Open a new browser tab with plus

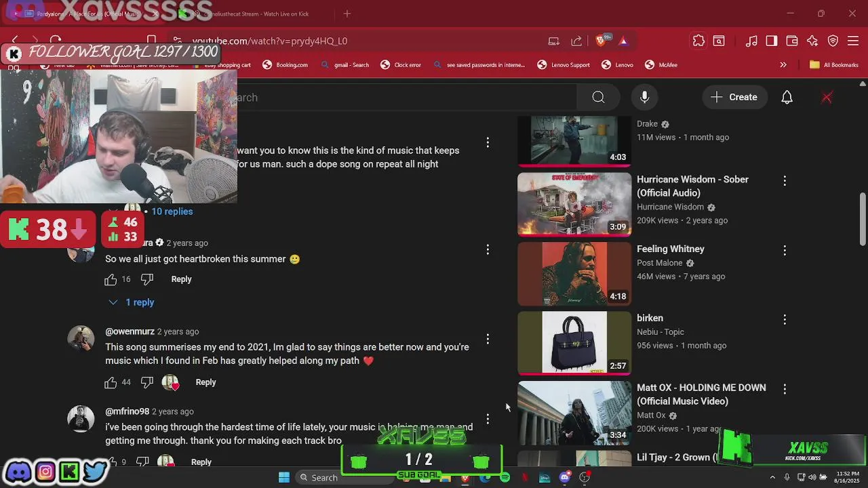(x=347, y=14)
